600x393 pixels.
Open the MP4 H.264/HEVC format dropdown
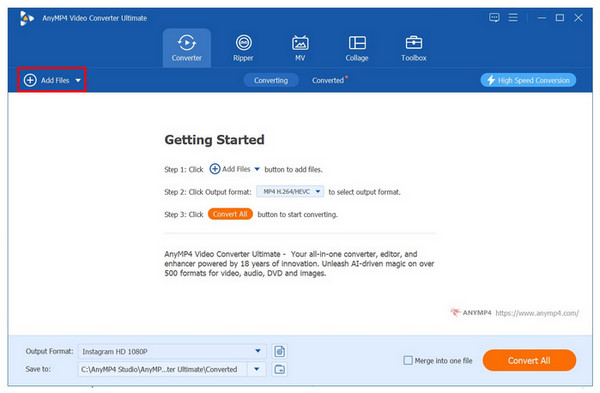pyautogui.click(x=290, y=191)
